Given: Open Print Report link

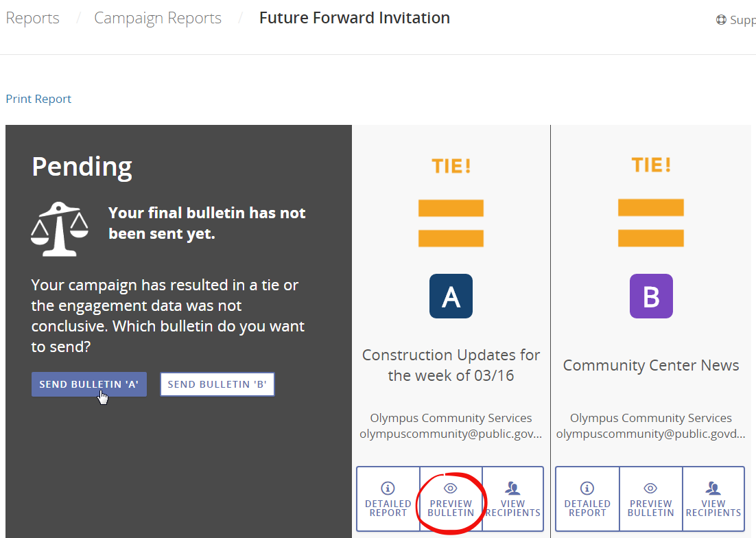Looking at the screenshot, I should pyautogui.click(x=38, y=99).
